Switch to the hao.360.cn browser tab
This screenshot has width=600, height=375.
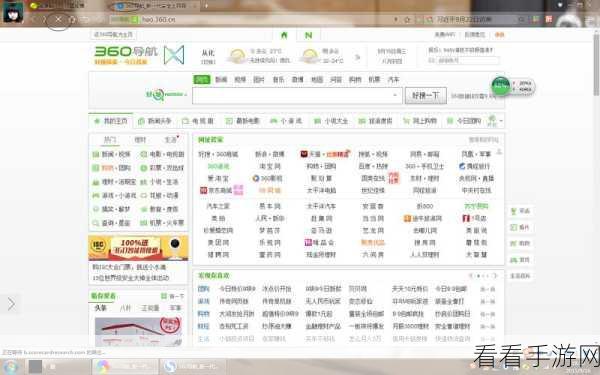click(x=156, y=6)
